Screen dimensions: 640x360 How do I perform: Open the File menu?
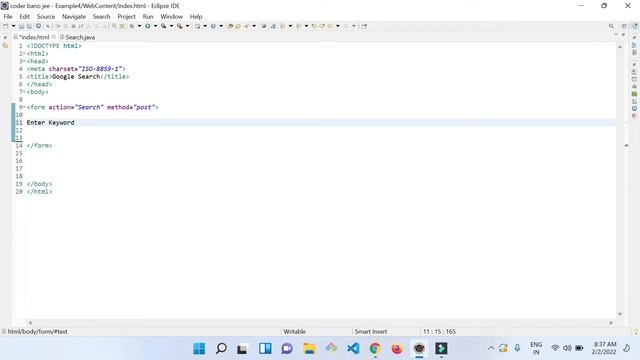click(8, 17)
